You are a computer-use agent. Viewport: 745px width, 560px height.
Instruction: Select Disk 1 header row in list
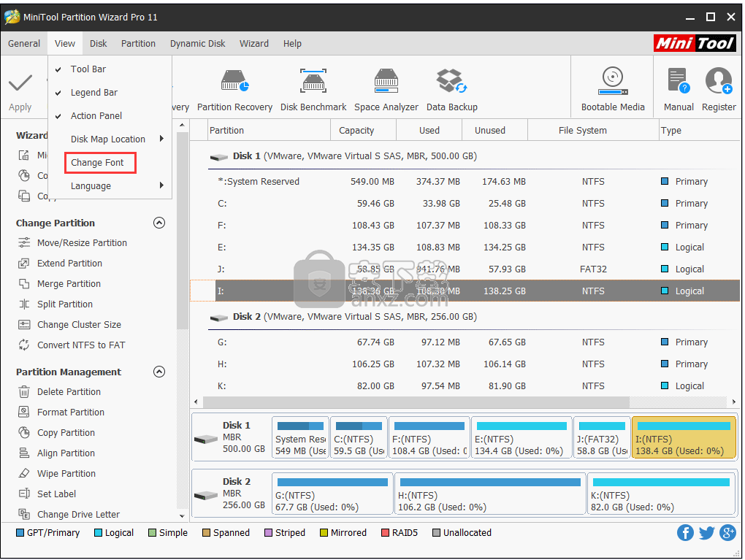465,156
